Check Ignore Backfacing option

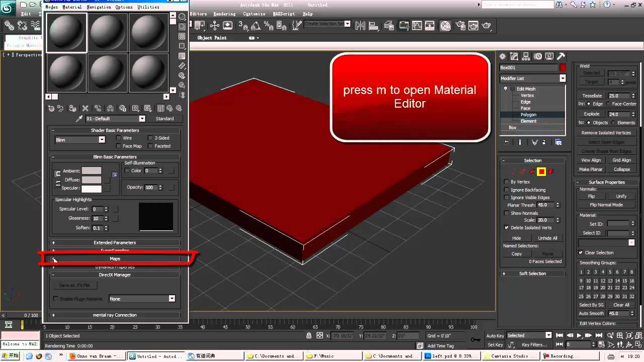507,190
